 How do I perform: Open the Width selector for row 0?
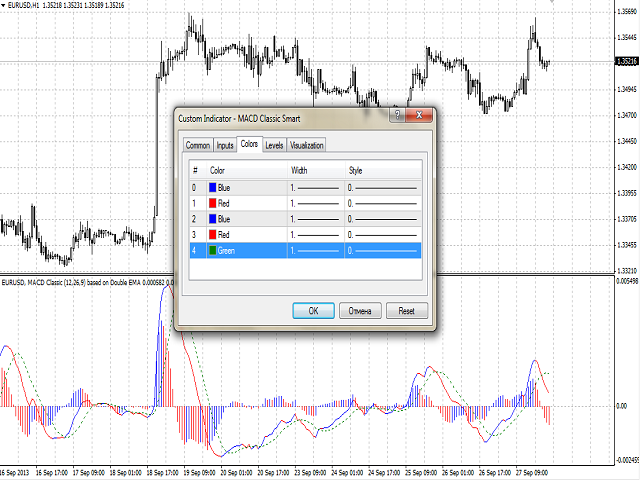click(316, 188)
